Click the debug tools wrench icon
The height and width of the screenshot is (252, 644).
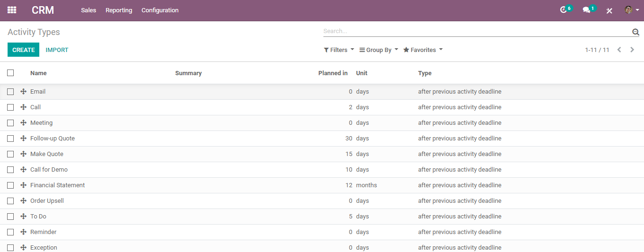609,10
